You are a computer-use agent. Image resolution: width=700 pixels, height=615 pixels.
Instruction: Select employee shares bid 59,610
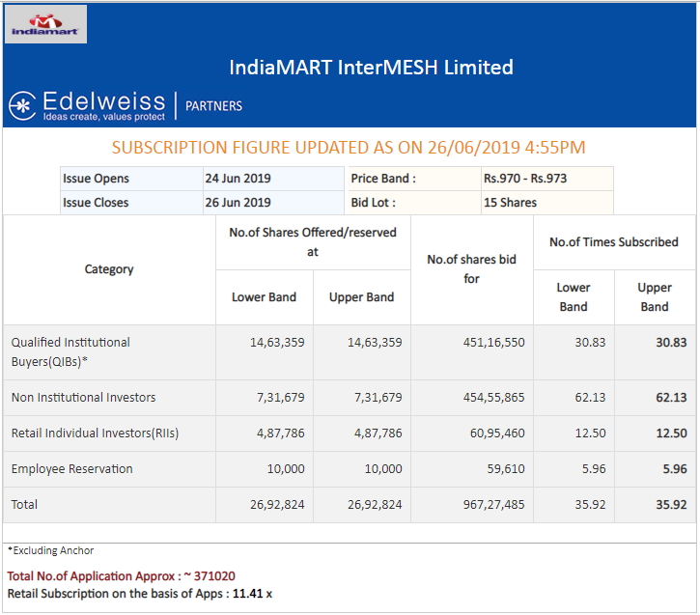[x=506, y=468]
